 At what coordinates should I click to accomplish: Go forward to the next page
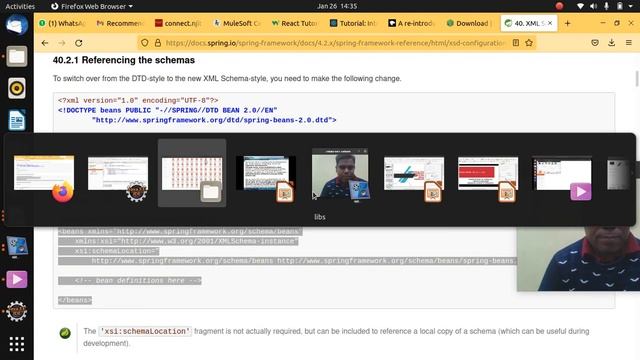click(x=62, y=43)
